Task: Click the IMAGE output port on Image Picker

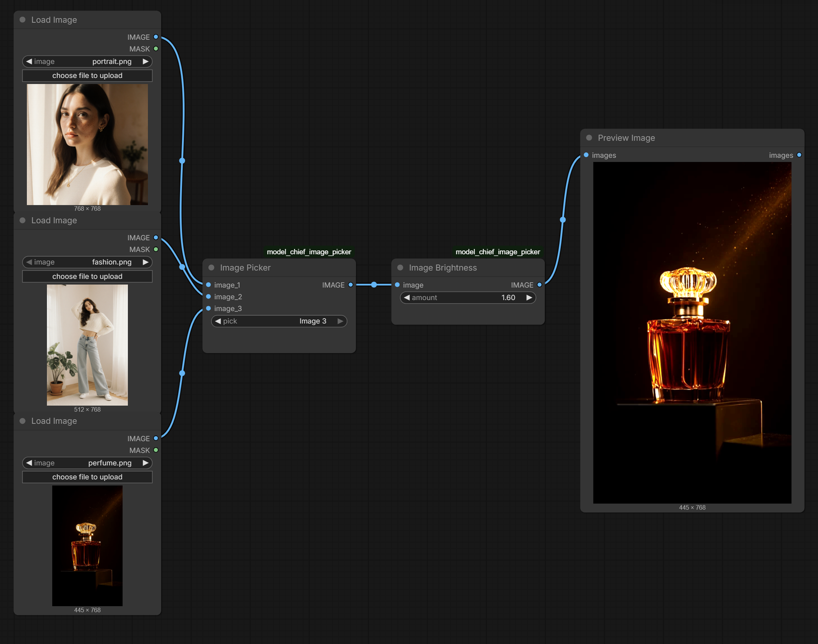Action: click(x=351, y=285)
